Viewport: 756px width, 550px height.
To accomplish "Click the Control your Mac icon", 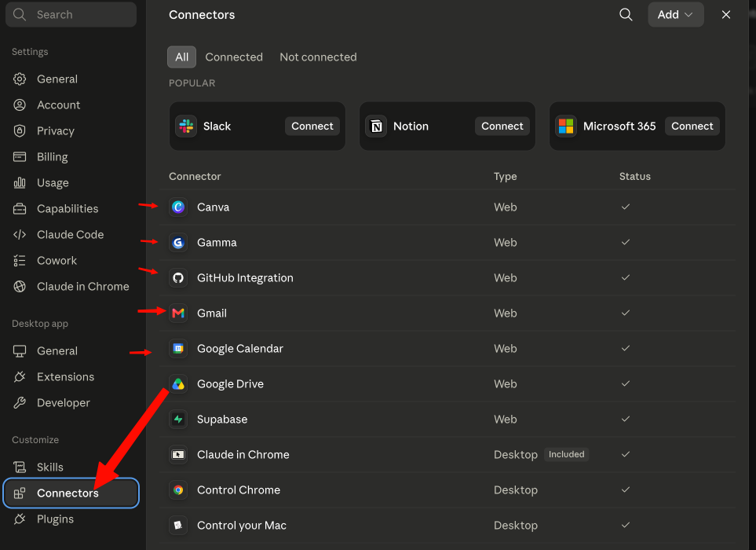I will point(178,526).
